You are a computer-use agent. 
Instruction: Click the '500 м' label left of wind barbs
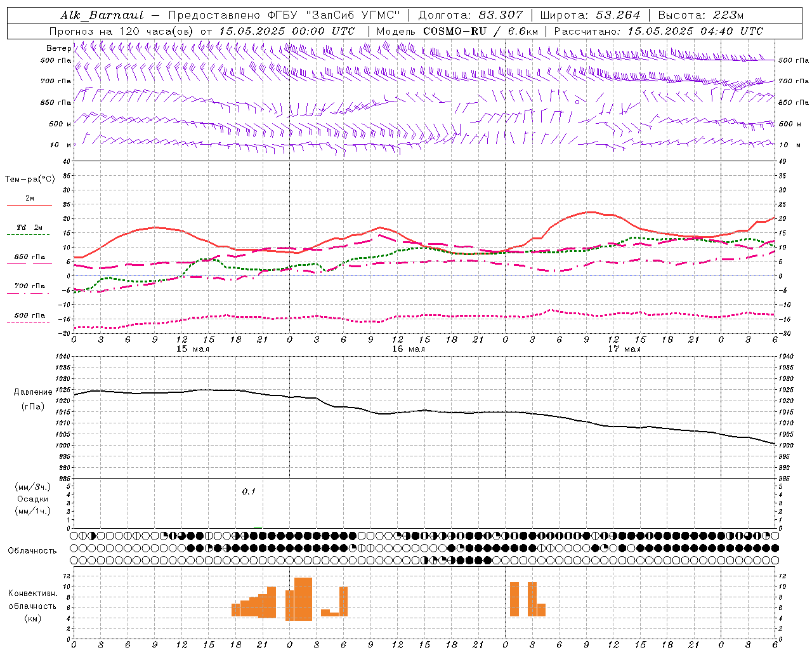(x=60, y=124)
